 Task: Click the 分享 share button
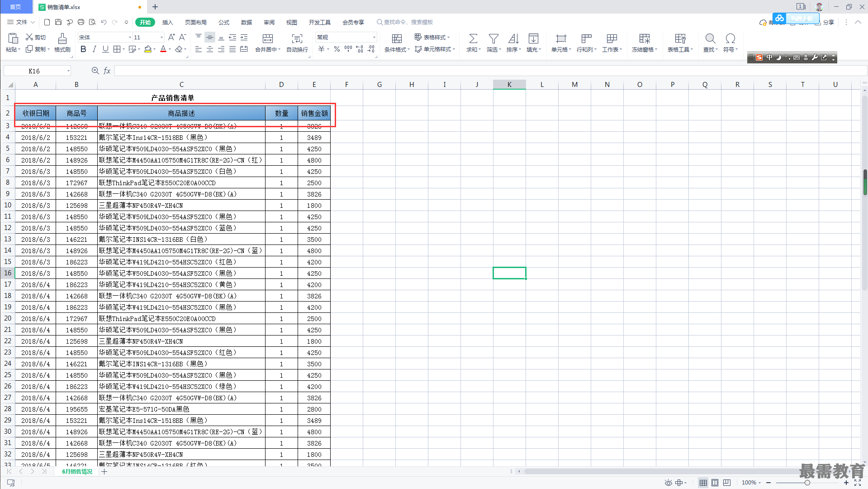[825, 22]
